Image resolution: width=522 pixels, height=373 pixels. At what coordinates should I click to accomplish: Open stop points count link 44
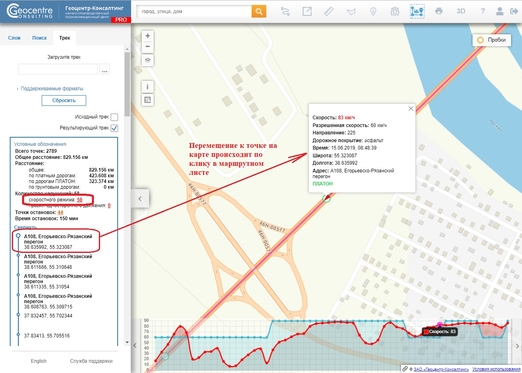pos(60,212)
